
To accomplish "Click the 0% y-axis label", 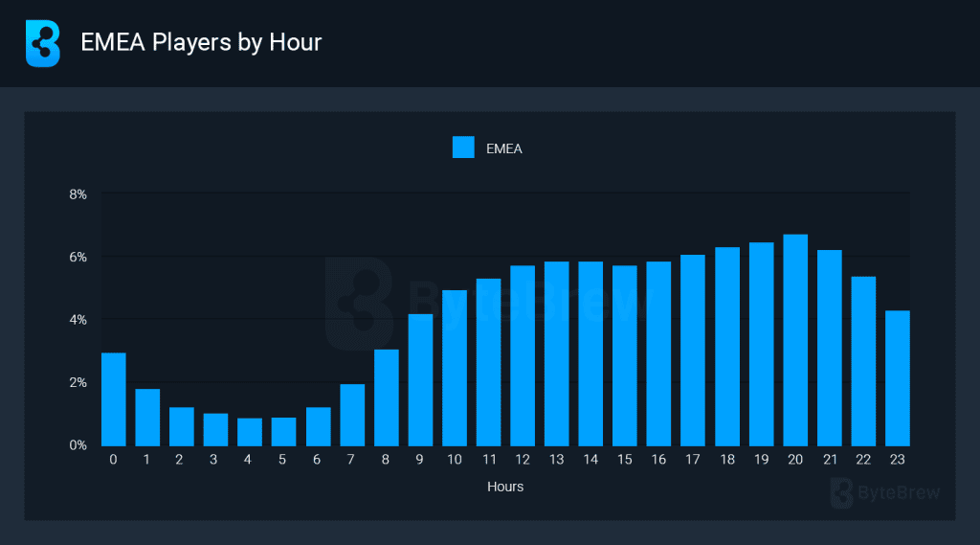I will (x=78, y=445).
